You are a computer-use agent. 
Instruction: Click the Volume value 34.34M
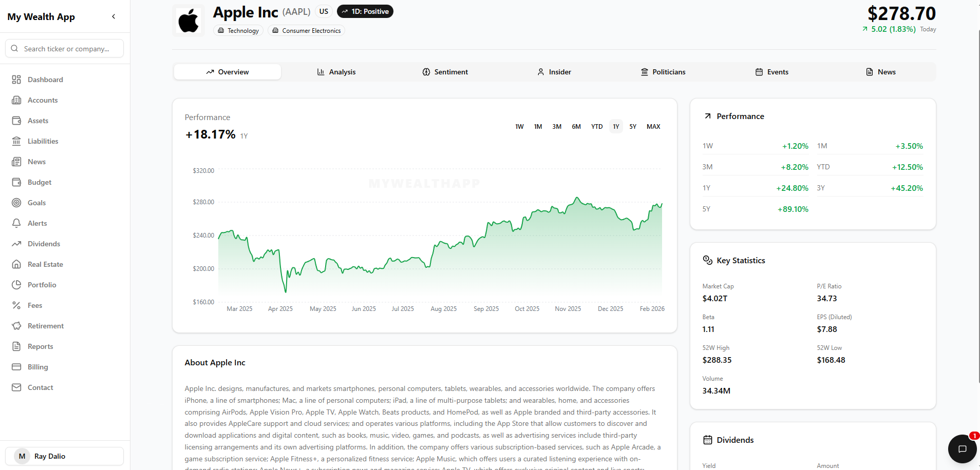[x=716, y=391]
